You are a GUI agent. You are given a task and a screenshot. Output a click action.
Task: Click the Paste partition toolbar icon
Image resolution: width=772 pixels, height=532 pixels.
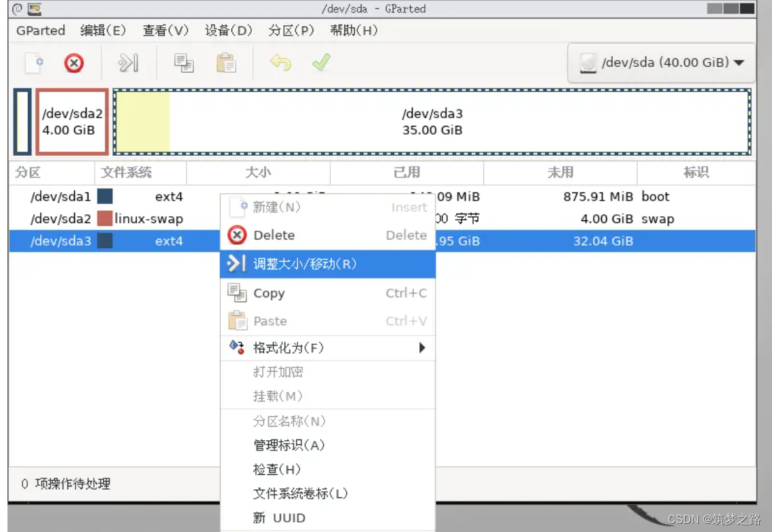226,63
